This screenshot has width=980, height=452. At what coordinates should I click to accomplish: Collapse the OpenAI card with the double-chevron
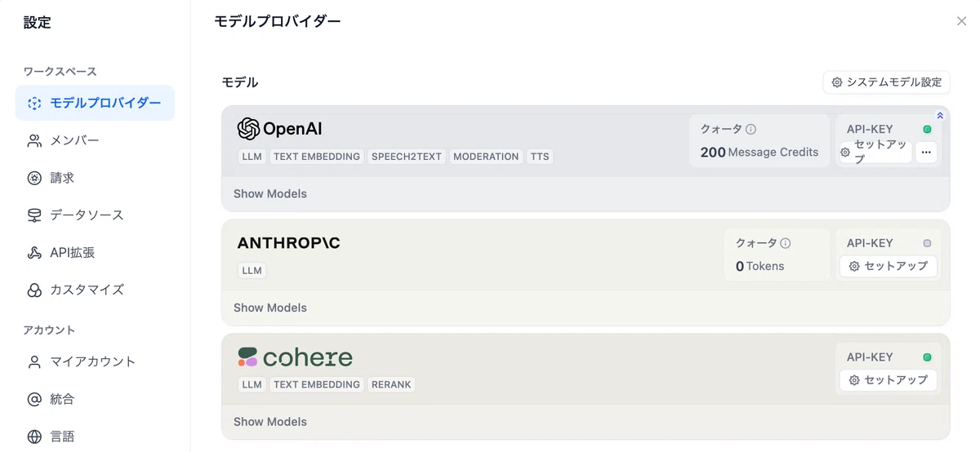(940, 116)
